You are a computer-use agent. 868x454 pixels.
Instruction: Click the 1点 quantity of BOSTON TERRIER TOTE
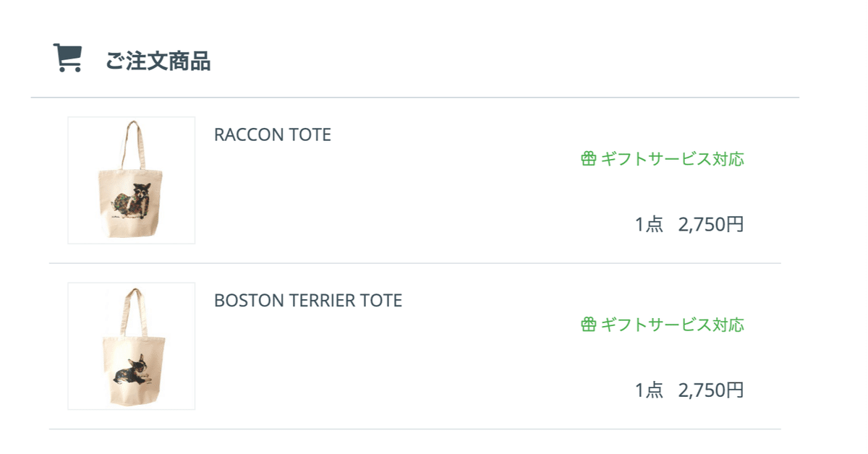[x=649, y=390]
